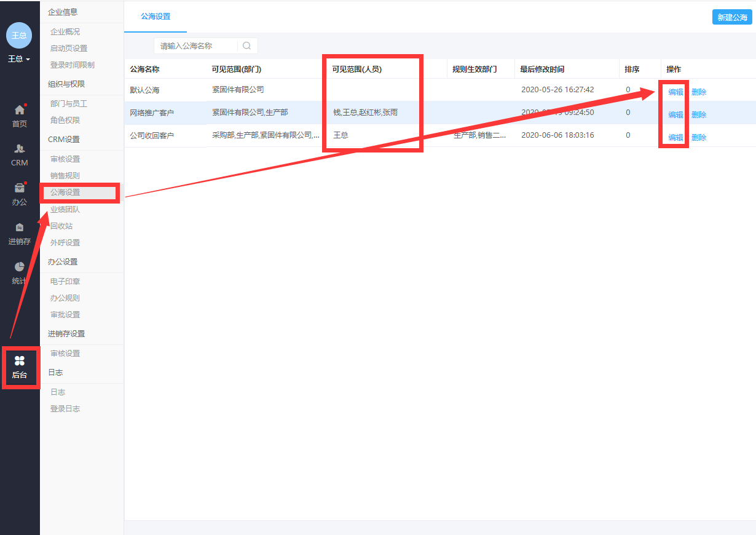756x535 pixels.
Task: Open the 进销存 inventory icon
Action: pos(20,227)
